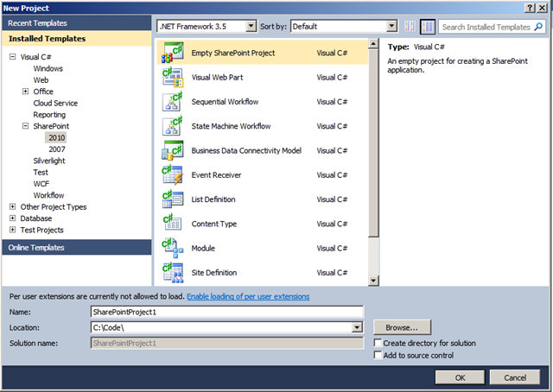553x392 pixels.
Task: Choose the Module template icon
Action: (173, 248)
